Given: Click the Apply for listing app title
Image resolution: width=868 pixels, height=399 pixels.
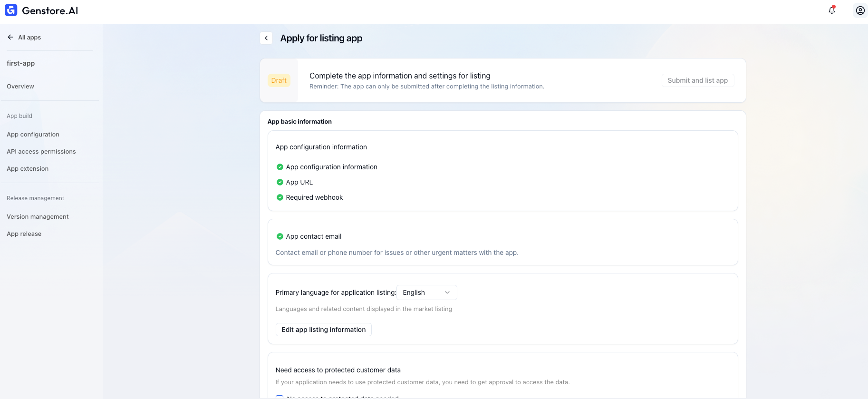Looking at the screenshot, I should pos(321,38).
